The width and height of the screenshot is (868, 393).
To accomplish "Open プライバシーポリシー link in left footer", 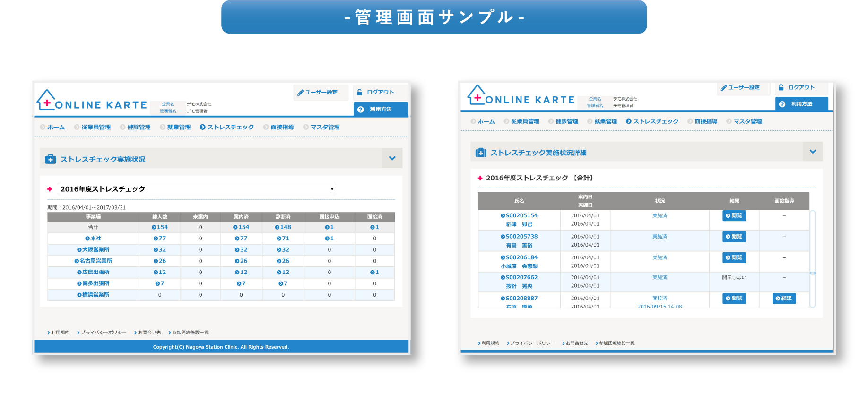I will pos(103,333).
